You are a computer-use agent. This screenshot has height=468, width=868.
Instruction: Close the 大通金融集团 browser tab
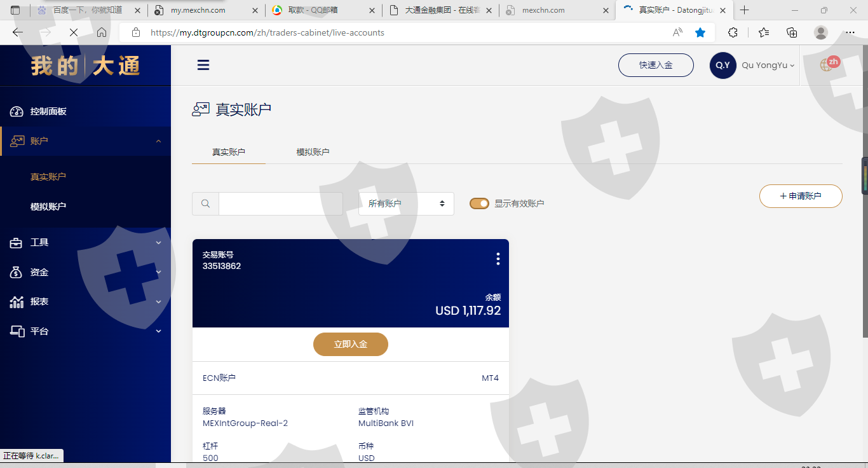pyautogui.click(x=490, y=10)
